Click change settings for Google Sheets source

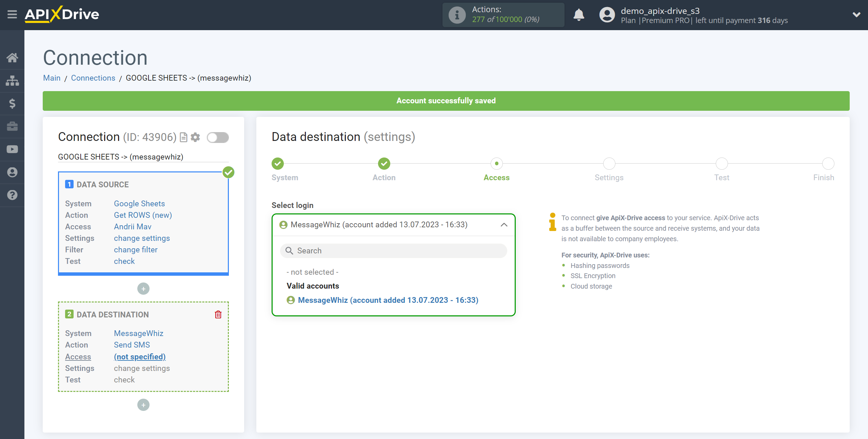[x=141, y=238]
